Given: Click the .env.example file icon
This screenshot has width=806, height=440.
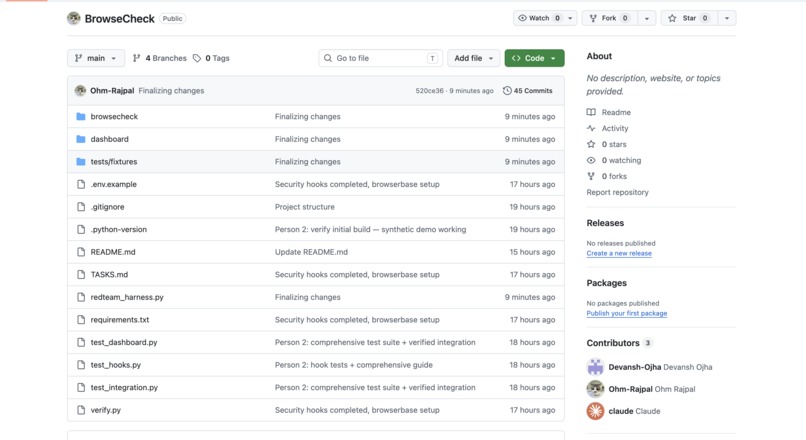Looking at the screenshot, I should tap(81, 184).
